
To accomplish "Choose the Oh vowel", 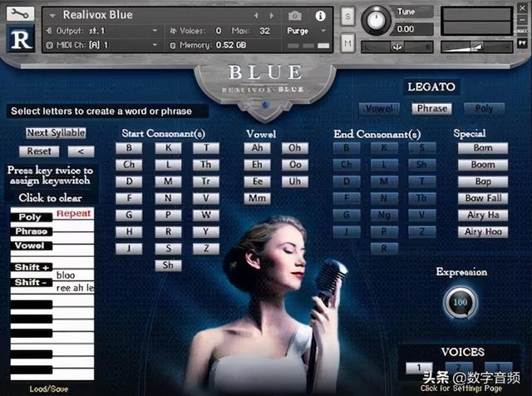I will coord(295,148).
